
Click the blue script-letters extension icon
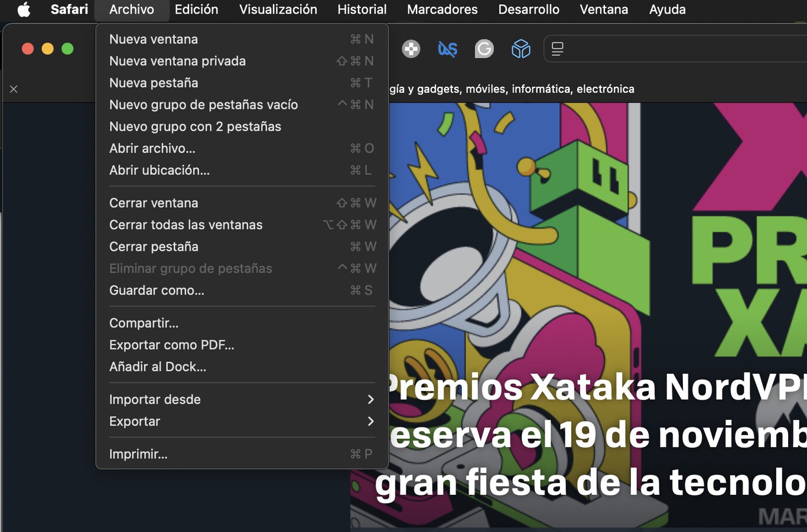pyautogui.click(x=447, y=49)
